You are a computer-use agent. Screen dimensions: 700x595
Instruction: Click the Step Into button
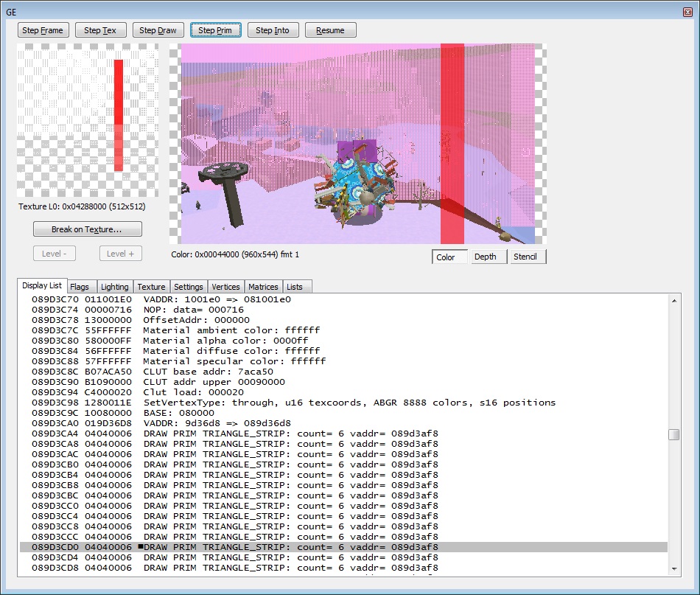(x=273, y=30)
